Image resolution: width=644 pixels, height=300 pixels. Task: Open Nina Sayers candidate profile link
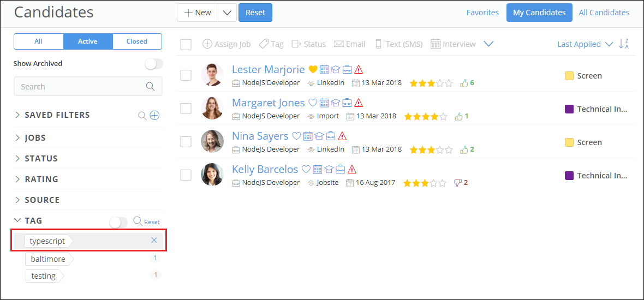(260, 136)
